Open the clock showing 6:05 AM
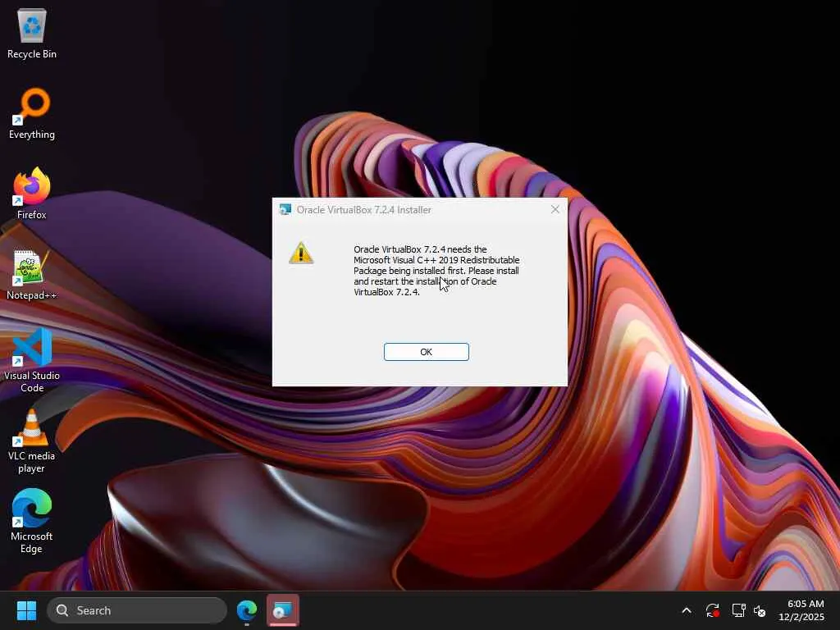 click(801, 610)
